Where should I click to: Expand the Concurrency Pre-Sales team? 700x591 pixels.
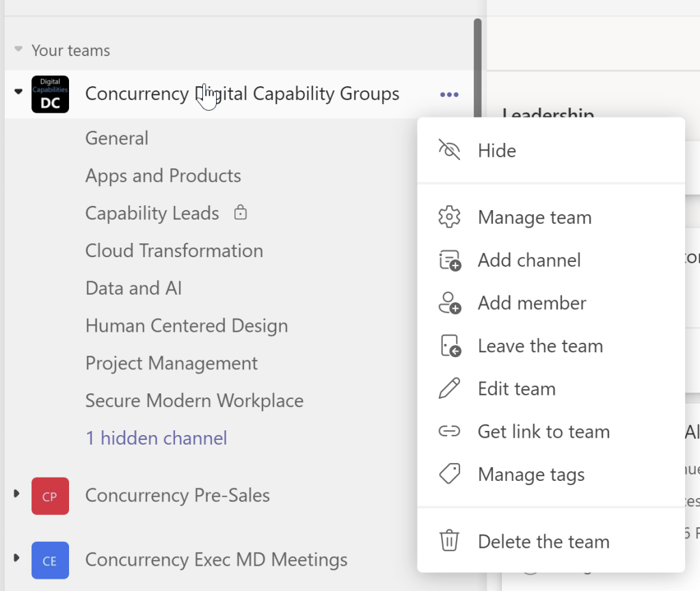[x=16, y=494]
